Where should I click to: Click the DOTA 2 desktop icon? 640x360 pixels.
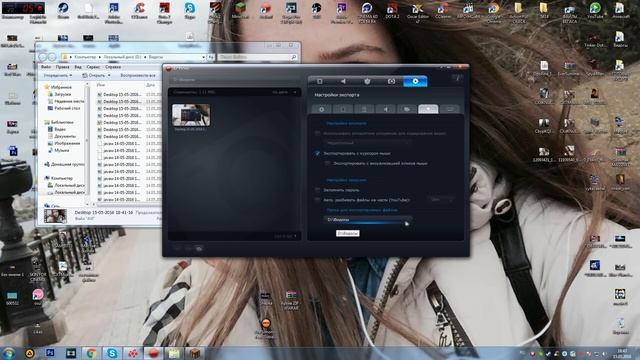(x=392, y=10)
